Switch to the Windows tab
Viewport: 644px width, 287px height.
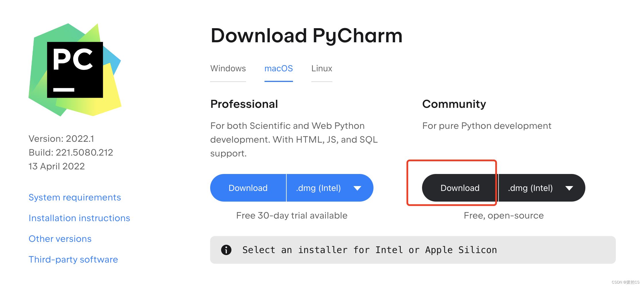tap(228, 68)
